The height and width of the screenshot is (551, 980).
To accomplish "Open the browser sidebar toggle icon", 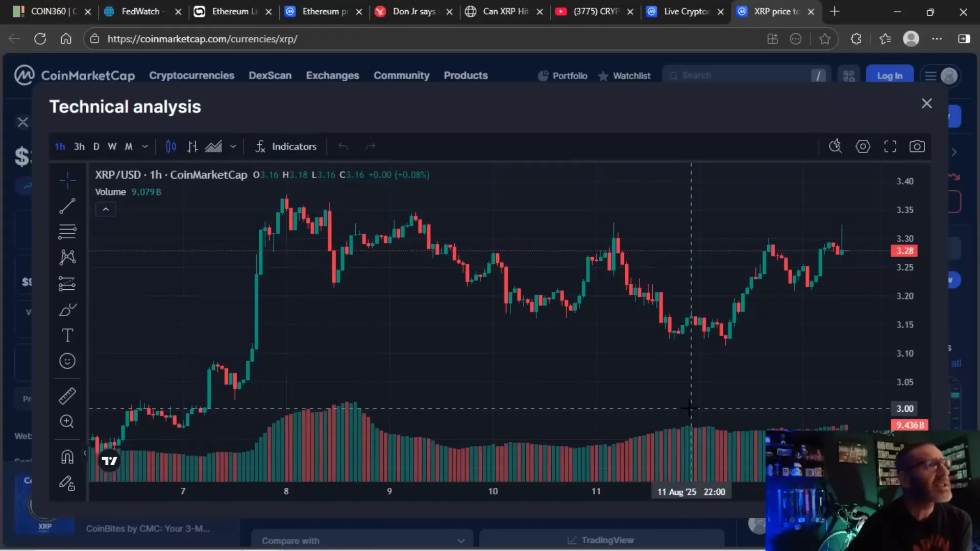I will [x=964, y=39].
